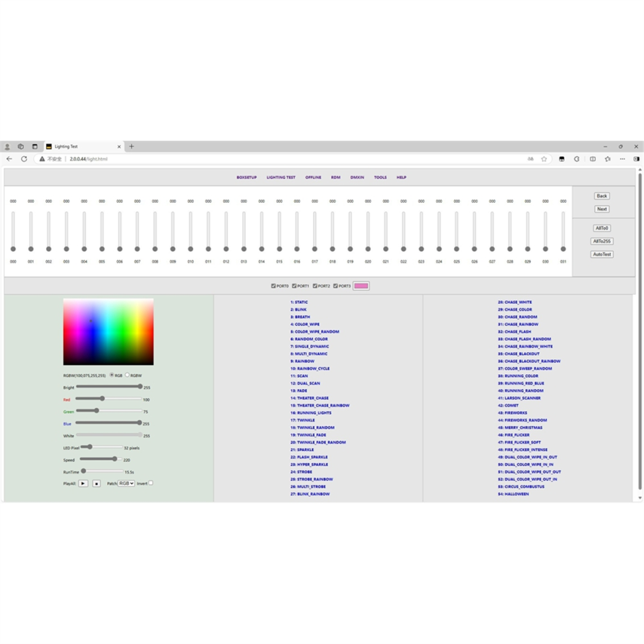
Task: Click the channel 016 vertical fader
Action: (x=297, y=231)
